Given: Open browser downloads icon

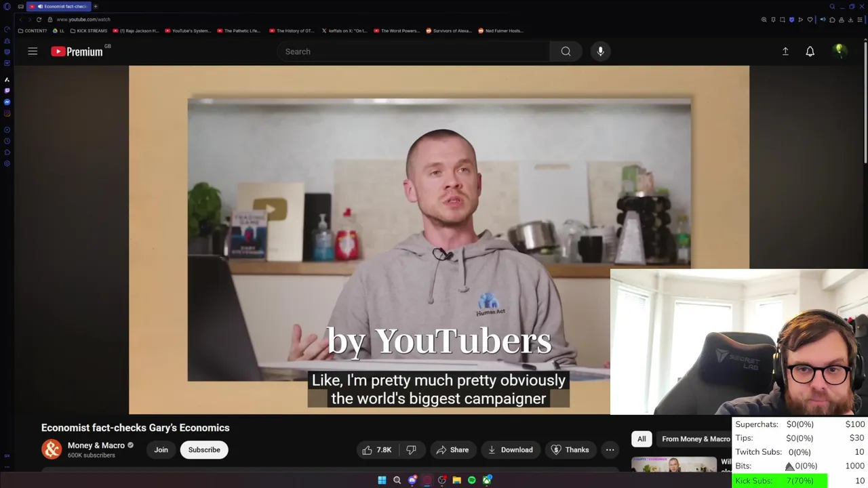Looking at the screenshot, I should [x=850, y=20].
